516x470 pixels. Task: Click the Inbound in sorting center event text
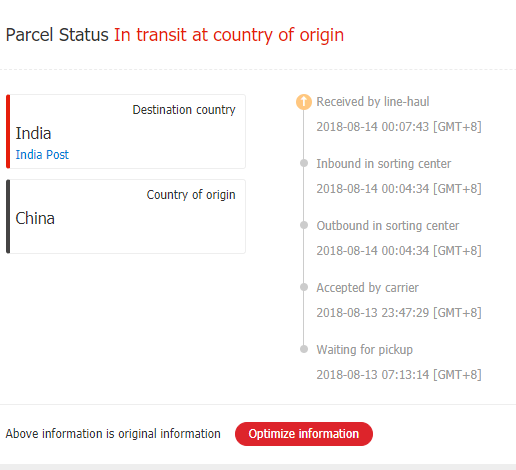[384, 164]
